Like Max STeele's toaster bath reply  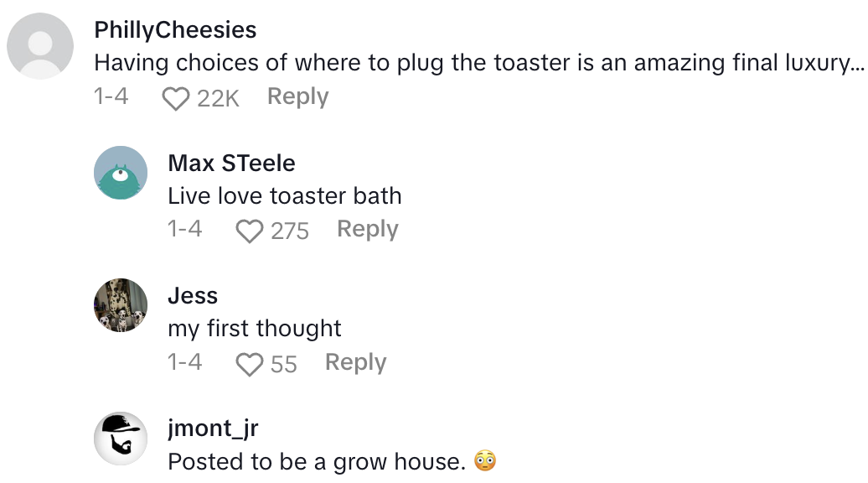pyautogui.click(x=249, y=231)
